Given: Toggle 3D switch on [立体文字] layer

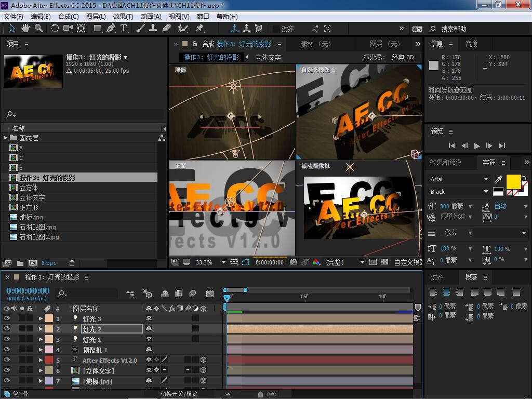Looking at the screenshot, I should click(204, 370).
